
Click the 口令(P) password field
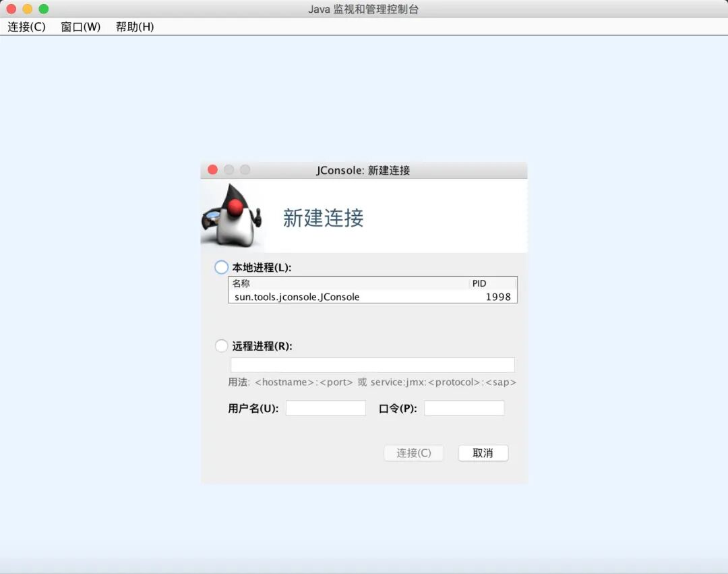pos(464,408)
